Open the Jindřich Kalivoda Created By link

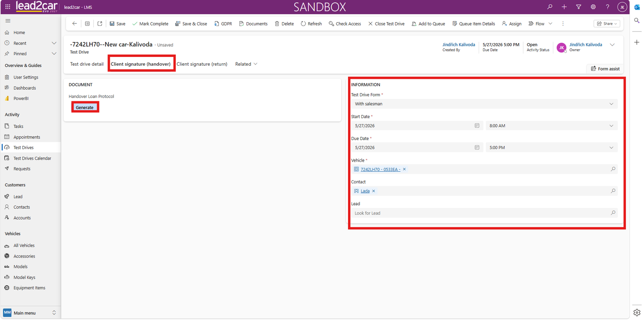tap(458, 45)
